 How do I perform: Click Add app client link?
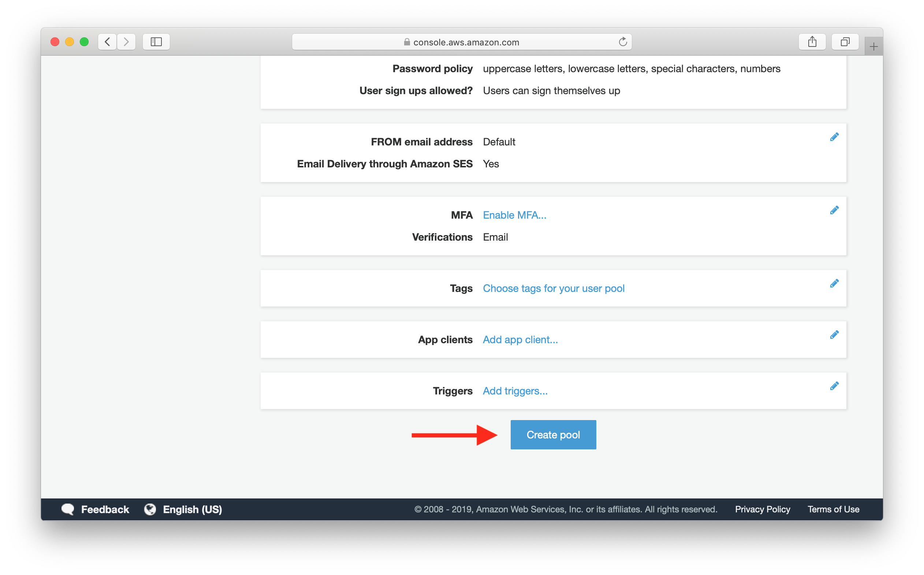pos(520,338)
